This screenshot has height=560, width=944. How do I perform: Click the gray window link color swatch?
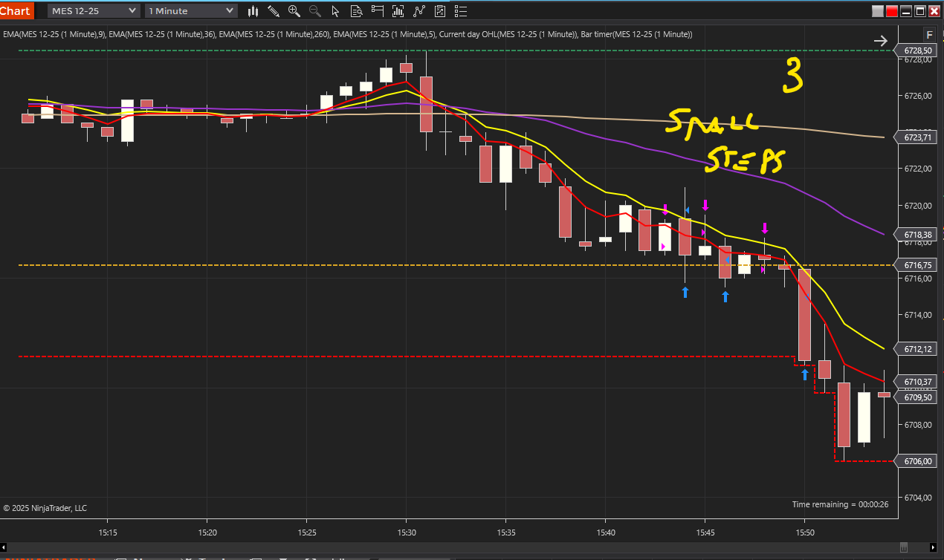coord(878,11)
